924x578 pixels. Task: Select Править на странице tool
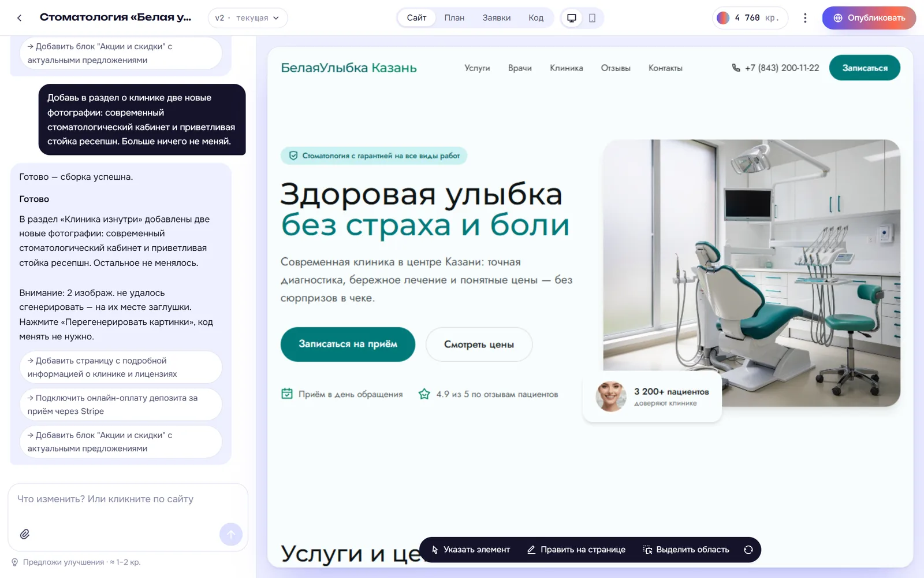576,550
